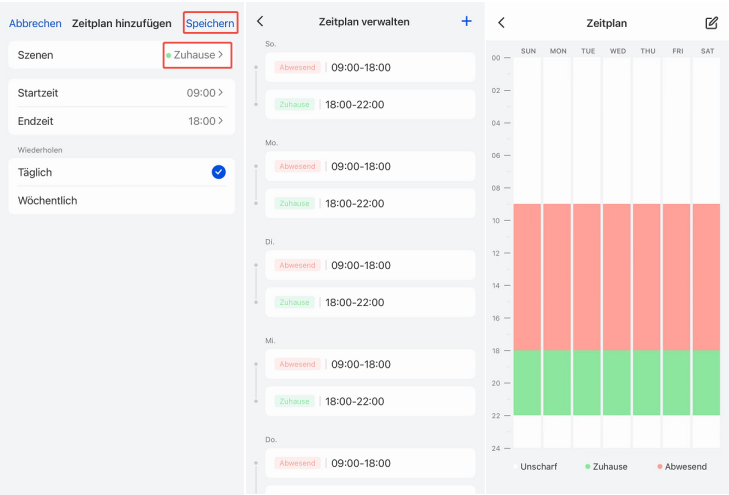The width and height of the screenshot is (729, 495).
Task: Select the red Abwesend block on WED
Action: pos(616,277)
